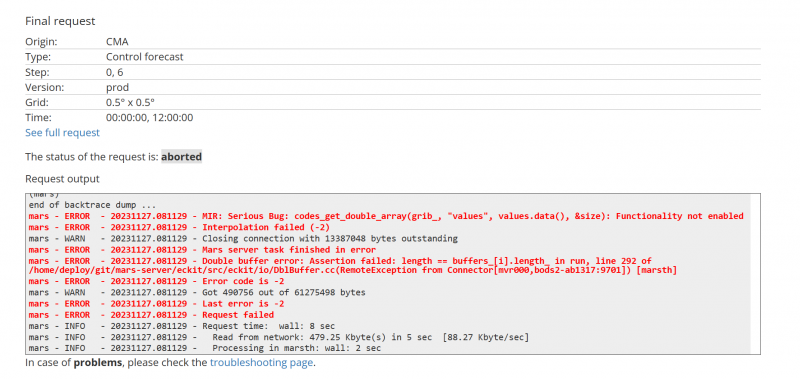
Task: Click the "Closing connection" warning line
Action: point(243,238)
